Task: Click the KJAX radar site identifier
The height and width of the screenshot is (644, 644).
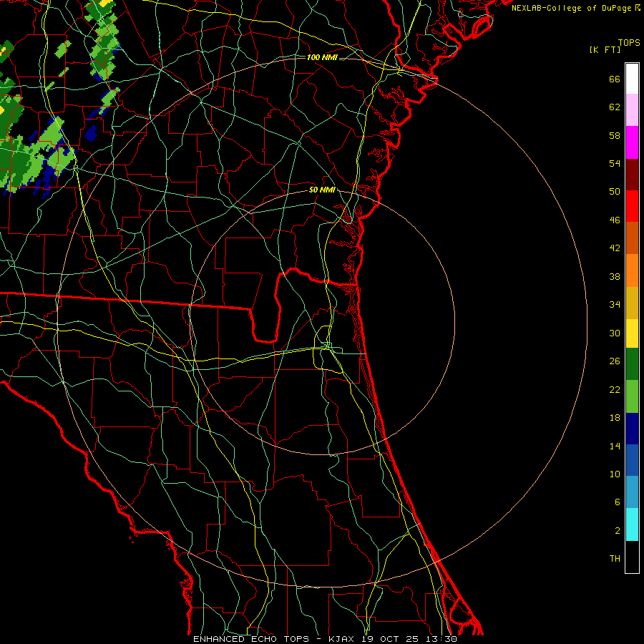Action: [x=343, y=639]
